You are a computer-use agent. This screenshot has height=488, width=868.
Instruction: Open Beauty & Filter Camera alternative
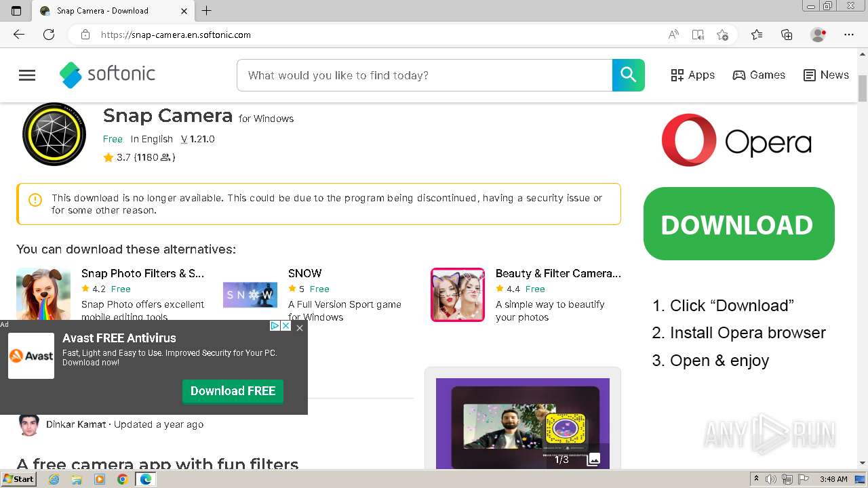pyautogui.click(x=558, y=273)
